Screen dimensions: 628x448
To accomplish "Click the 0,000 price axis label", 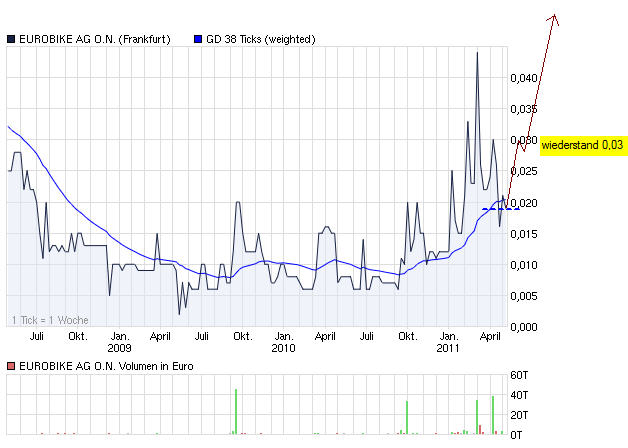I will [x=524, y=326].
